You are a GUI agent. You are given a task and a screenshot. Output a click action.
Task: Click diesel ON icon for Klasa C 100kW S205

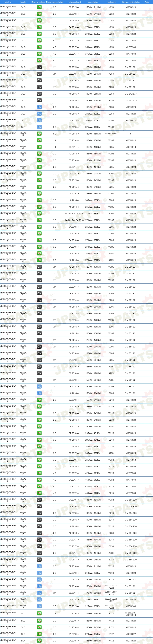pyautogui.click(x=39, y=327)
